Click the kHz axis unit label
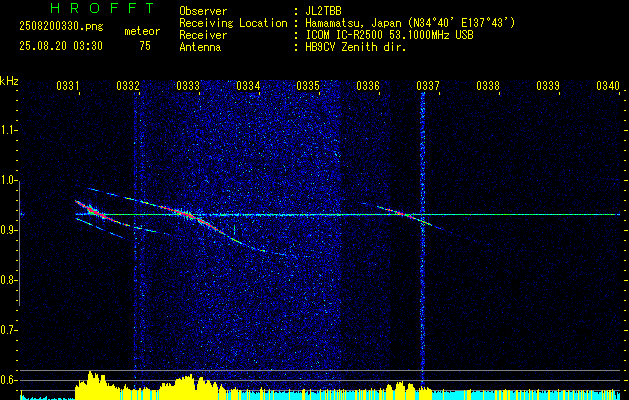 (x=9, y=81)
